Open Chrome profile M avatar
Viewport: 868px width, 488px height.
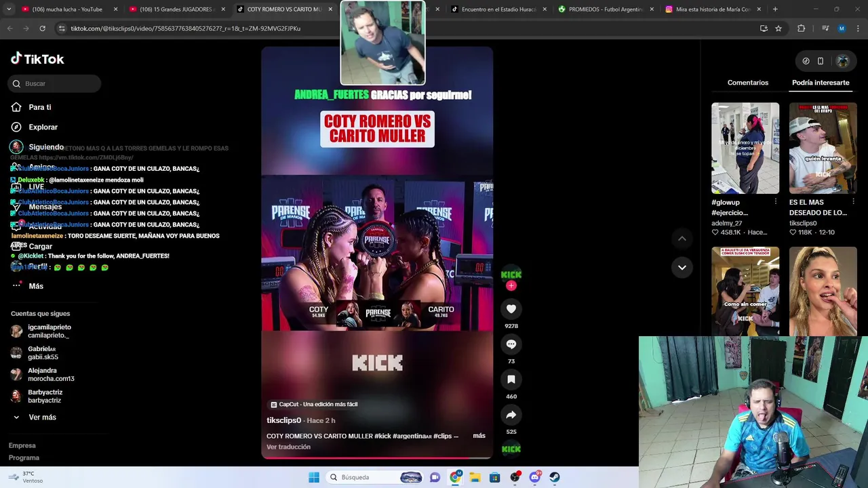point(842,28)
